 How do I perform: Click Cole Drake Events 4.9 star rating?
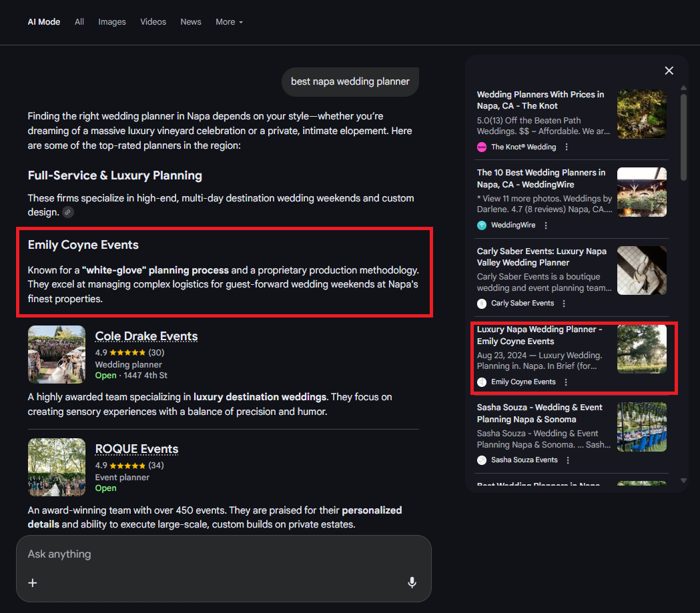coord(129,352)
